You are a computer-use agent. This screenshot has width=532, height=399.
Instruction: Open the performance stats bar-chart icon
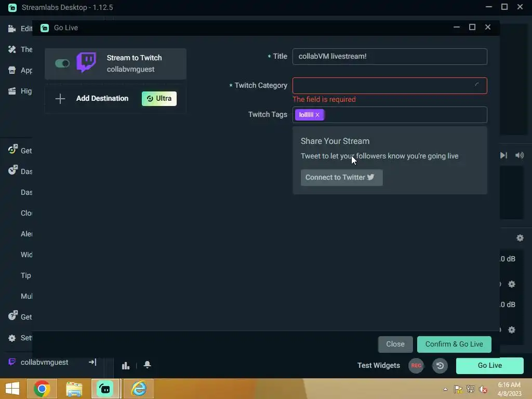coord(126,365)
